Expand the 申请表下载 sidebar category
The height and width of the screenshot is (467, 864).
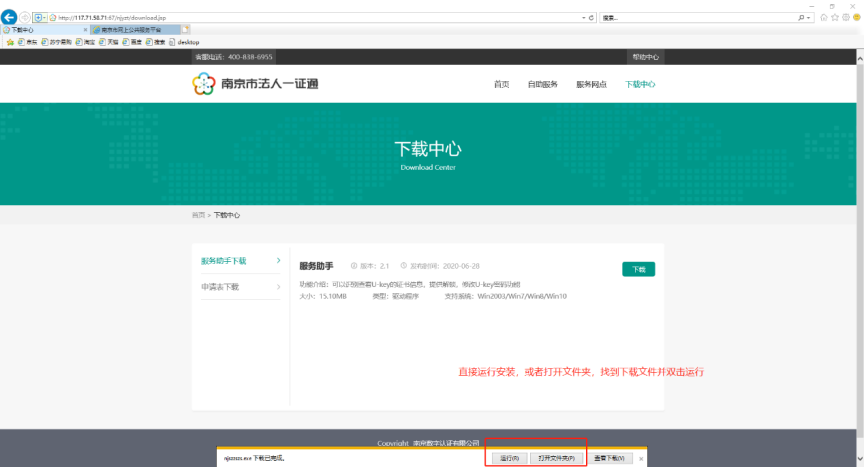(240, 287)
